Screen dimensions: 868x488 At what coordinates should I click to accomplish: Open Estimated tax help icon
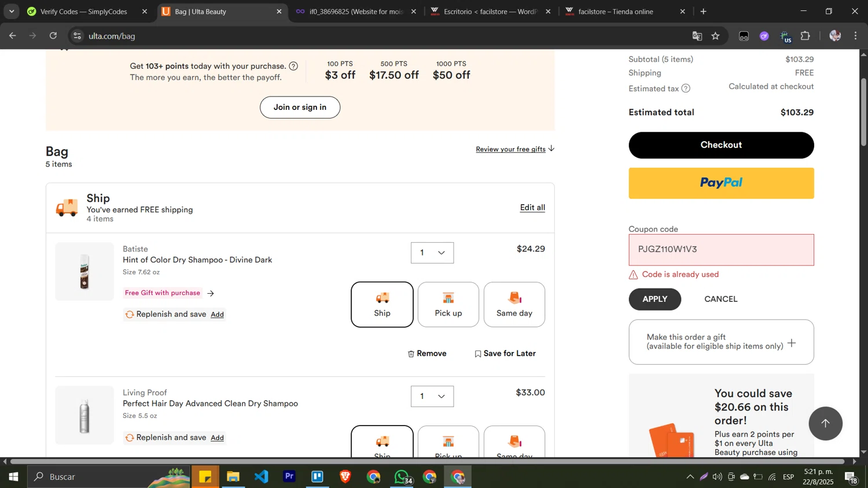(686, 88)
